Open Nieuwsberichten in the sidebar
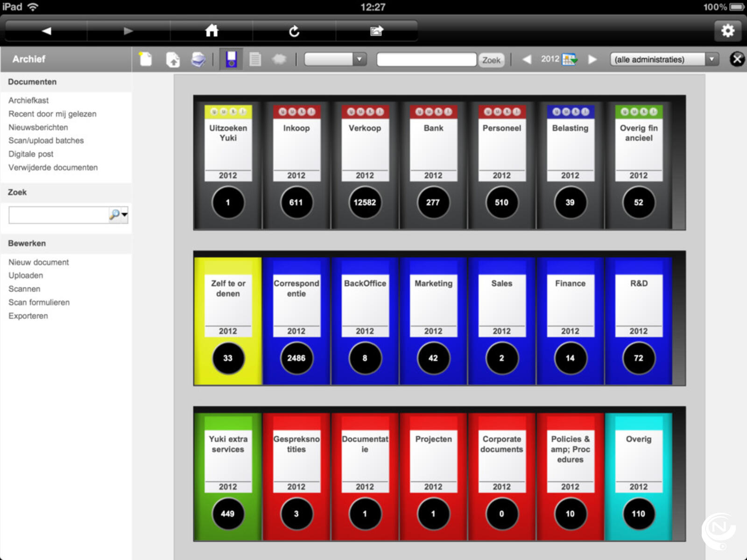Image resolution: width=747 pixels, height=560 pixels. 38,127
